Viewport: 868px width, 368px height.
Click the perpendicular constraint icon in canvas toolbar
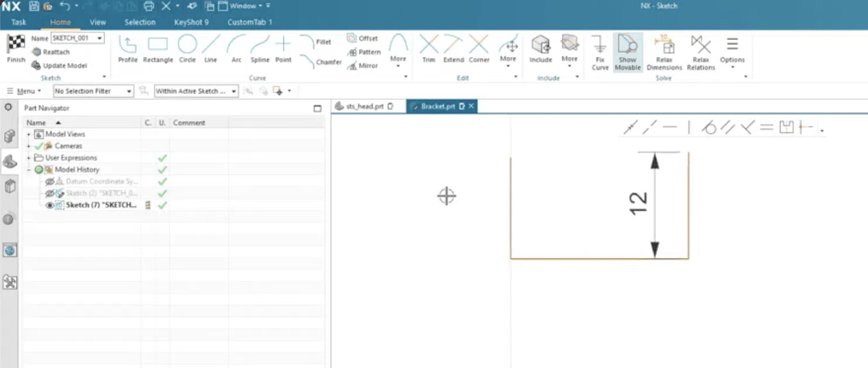coord(746,128)
